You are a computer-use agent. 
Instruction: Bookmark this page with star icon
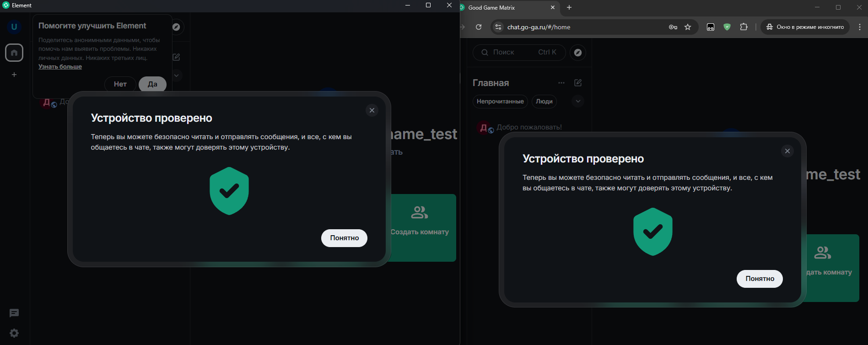point(688,27)
